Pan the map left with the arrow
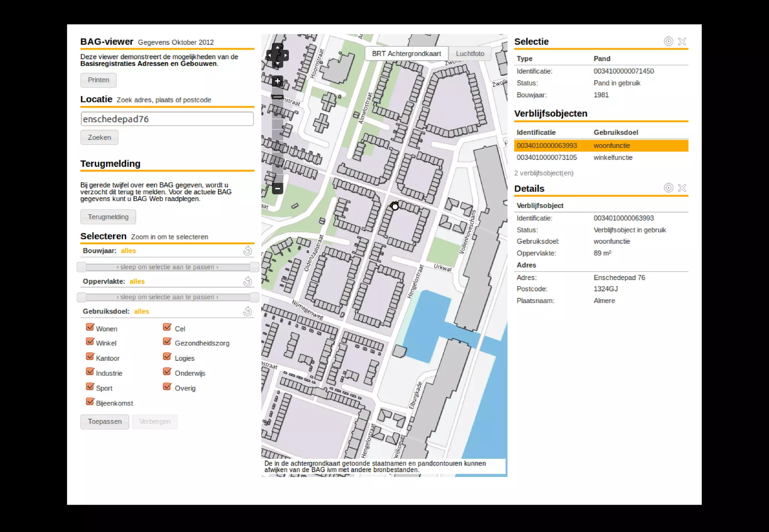The width and height of the screenshot is (769, 532). pos(269,56)
